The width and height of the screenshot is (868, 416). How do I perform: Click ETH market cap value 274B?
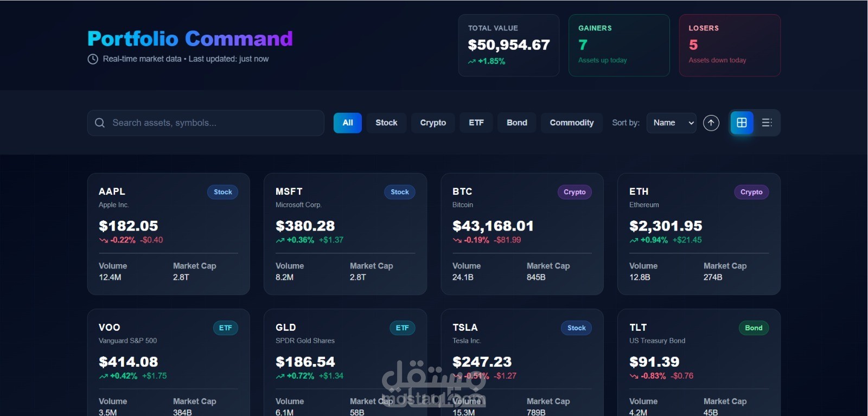(x=713, y=277)
